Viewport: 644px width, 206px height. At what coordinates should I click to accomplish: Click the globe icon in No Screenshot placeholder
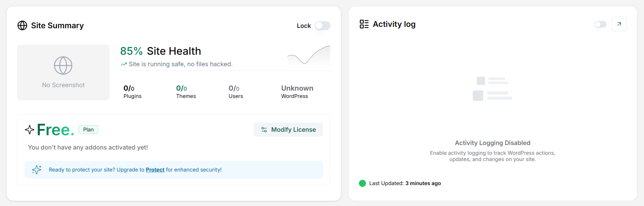[63, 66]
